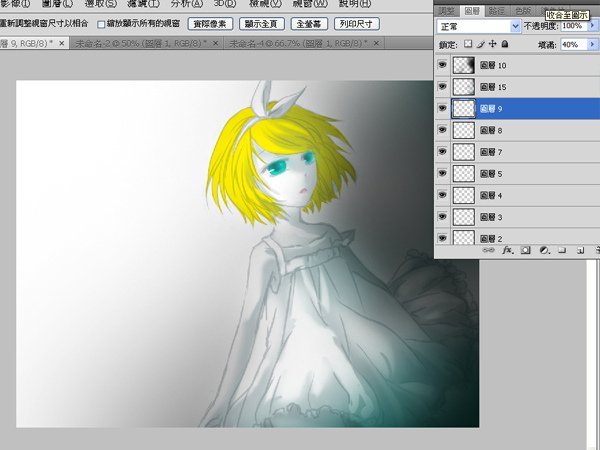
Task: Create new fill or adjustment layer icon
Action: click(545, 250)
